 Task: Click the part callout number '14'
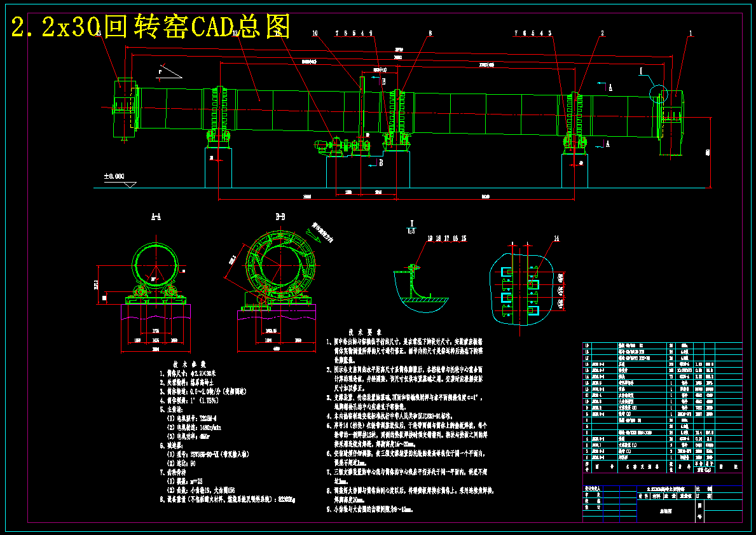click(x=556, y=239)
